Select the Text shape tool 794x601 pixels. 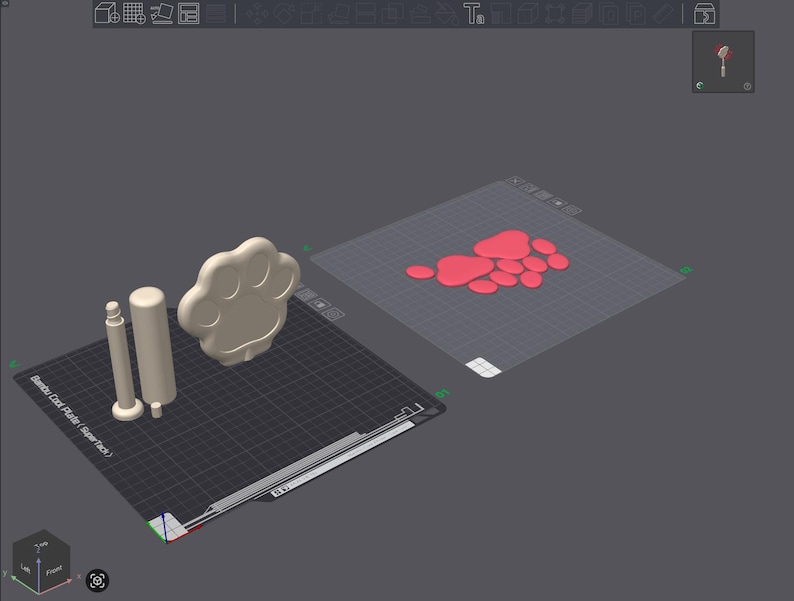pyautogui.click(x=473, y=14)
